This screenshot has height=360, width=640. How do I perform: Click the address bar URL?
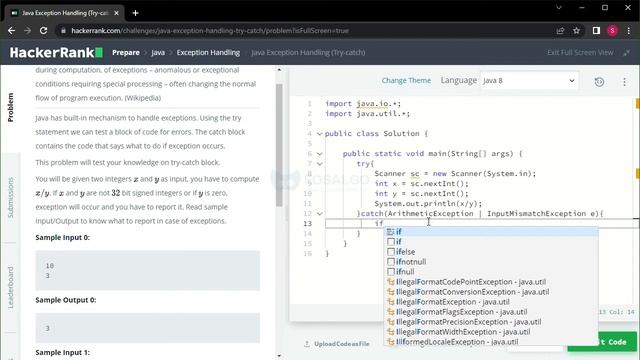coord(210,31)
